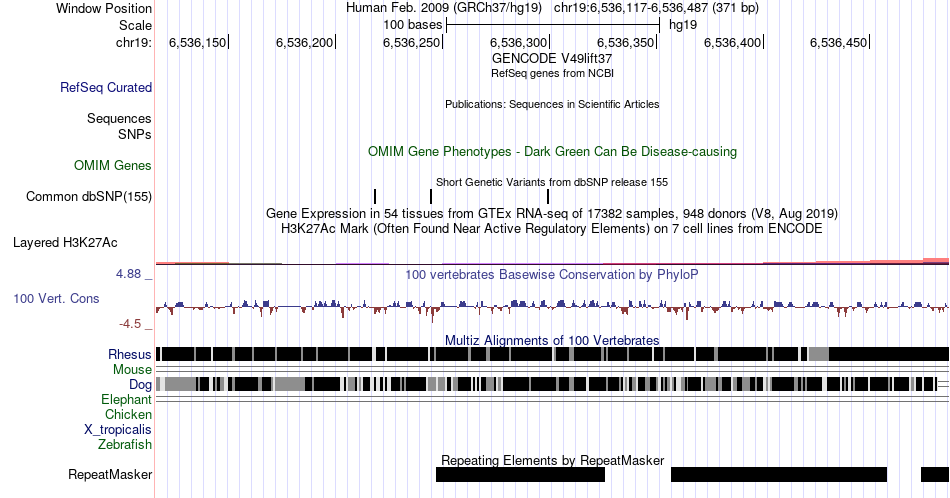
Task: Click the chr19:6,536,117-6,536,487 position text
Action: coord(656,8)
